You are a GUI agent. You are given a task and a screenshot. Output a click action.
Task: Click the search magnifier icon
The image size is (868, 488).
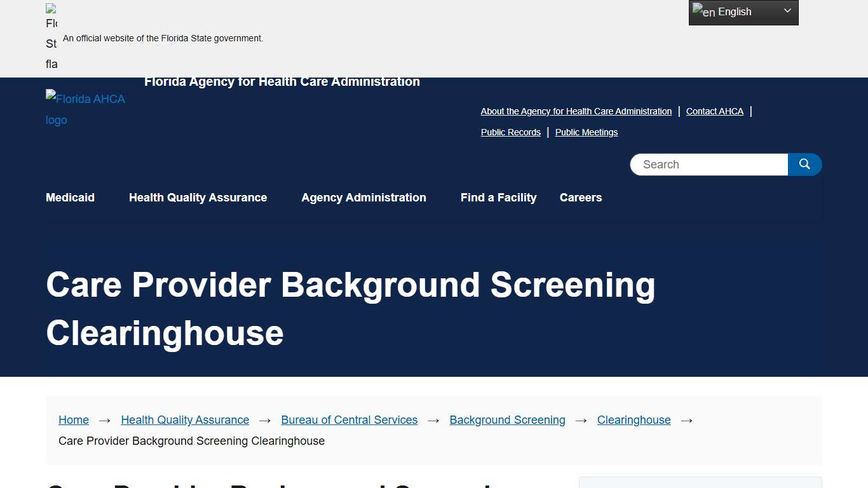804,164
